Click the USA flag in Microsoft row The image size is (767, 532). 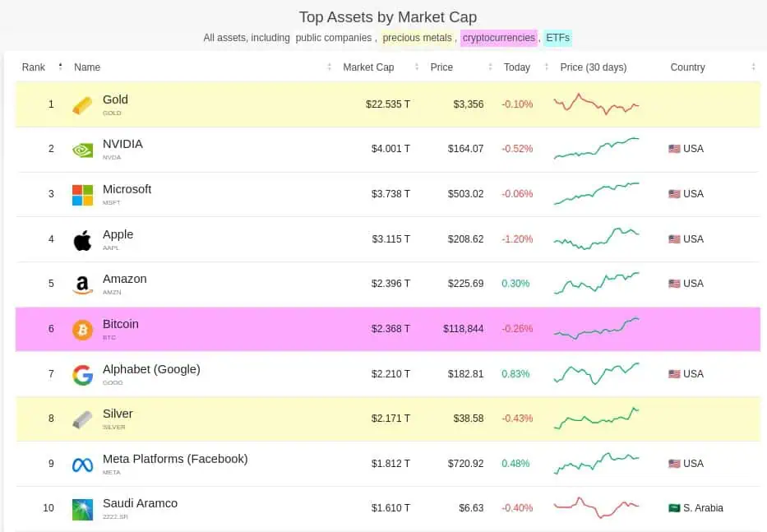pyautogui.click(x=674, y=194)
